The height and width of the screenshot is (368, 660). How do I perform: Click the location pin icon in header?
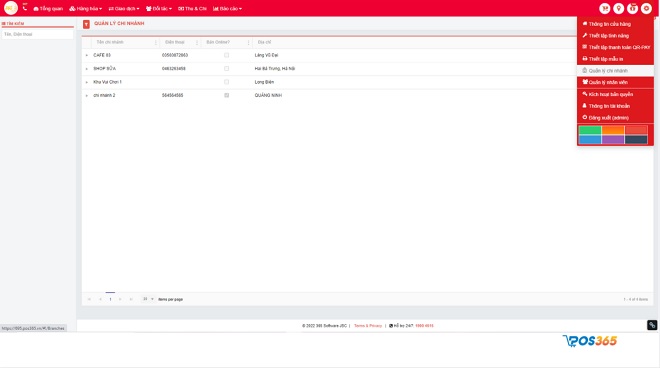(x=618, y=8)
